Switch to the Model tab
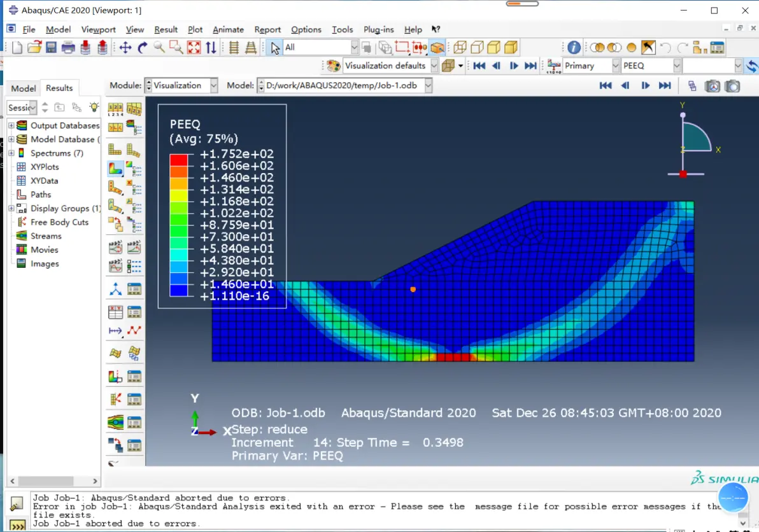The image size is (759, 532). tap(23, 88)
